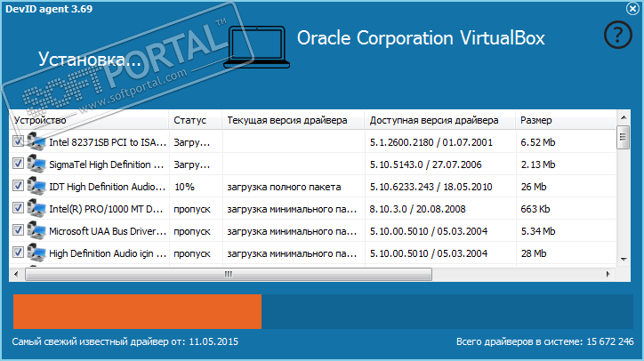Click the vertical scrollbar thumb
The image size is (644, 361).
click(x=624, y=137)
